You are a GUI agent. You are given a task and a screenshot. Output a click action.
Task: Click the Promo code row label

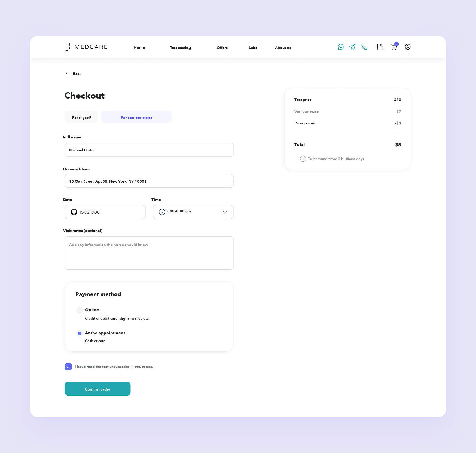pyautogui.click(x=305, y=123)
